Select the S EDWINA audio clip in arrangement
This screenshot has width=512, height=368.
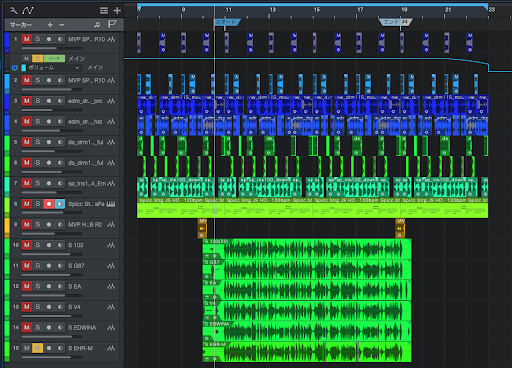(307, 331)
